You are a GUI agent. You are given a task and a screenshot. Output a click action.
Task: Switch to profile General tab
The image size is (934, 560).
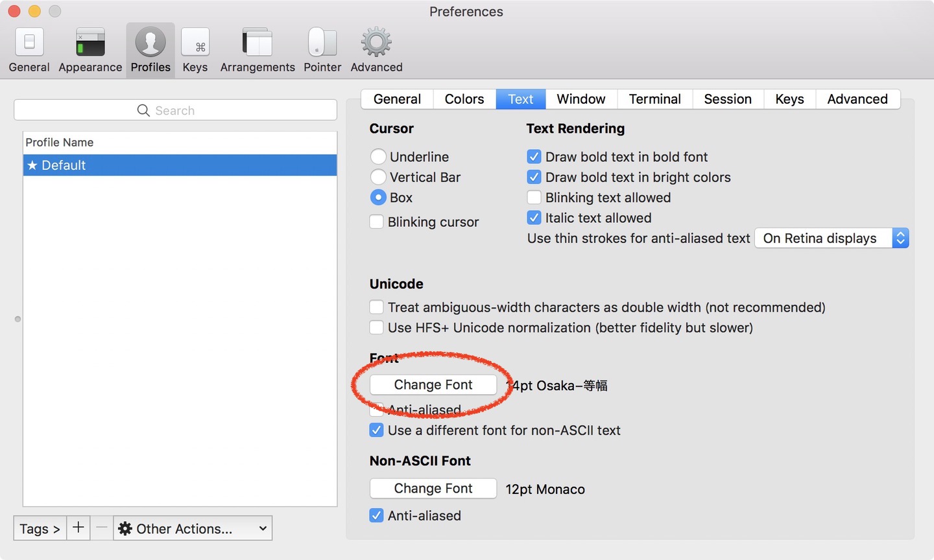[x=397, y=99]
